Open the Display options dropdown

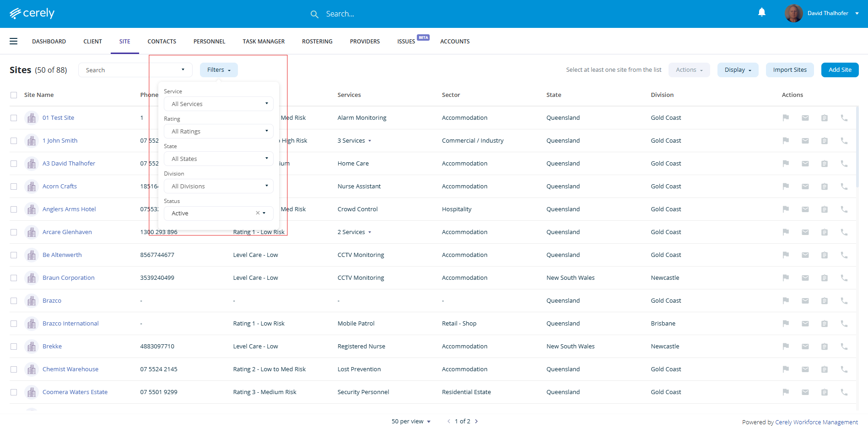(738, 70)
